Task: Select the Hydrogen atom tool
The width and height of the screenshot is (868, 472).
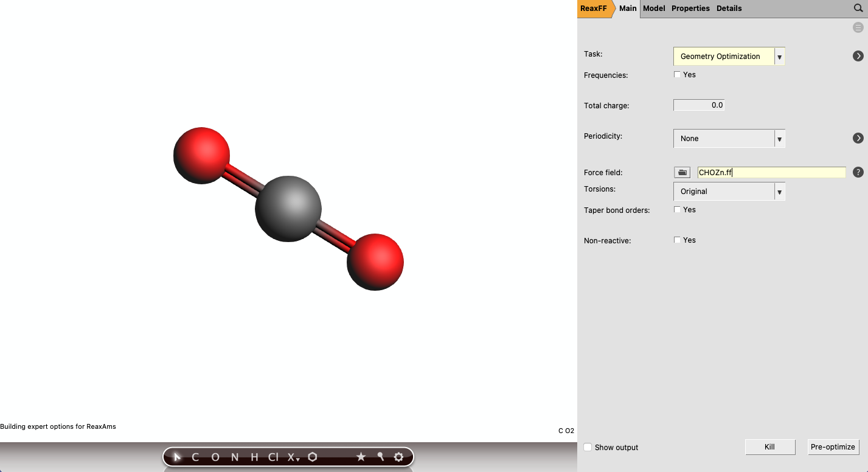Action: [x=254, y=457]
